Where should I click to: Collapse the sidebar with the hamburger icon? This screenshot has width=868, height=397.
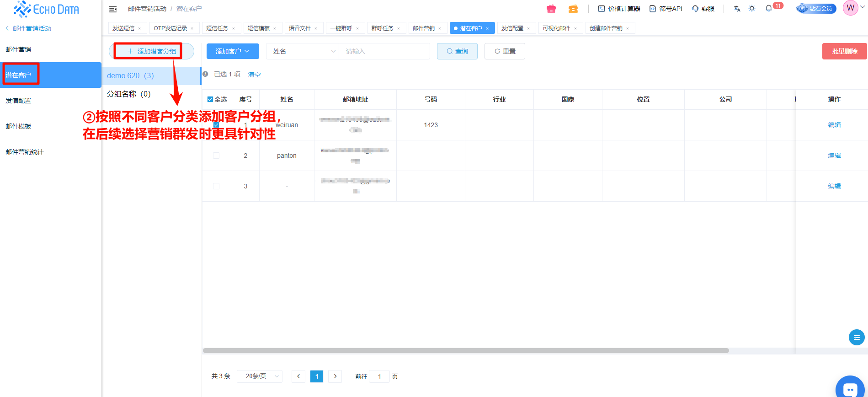113,9
